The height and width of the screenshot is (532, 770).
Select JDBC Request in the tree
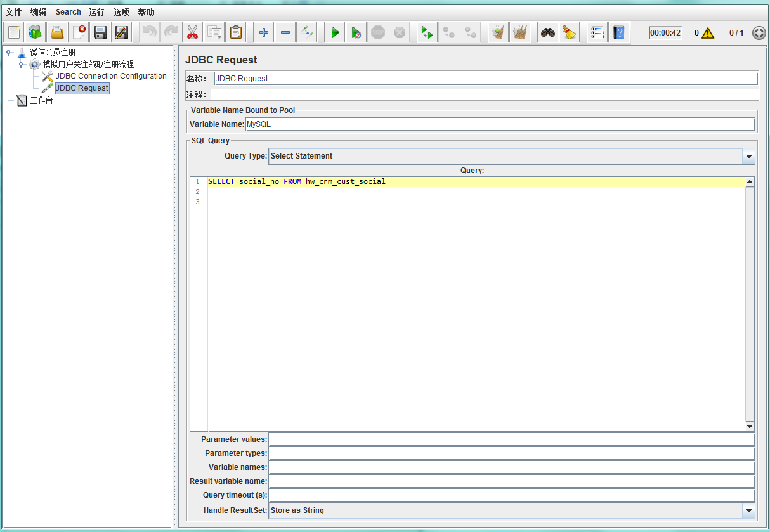82,88
